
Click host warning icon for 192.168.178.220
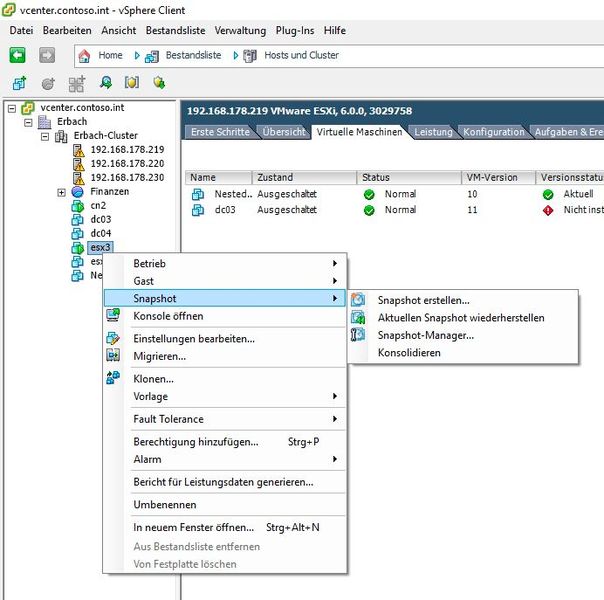point(79,164)
